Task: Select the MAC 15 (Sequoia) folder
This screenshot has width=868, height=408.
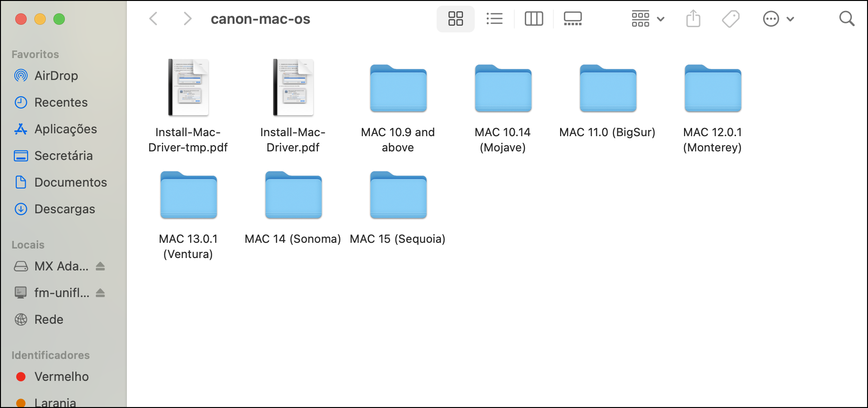Action: pos(398,208)
